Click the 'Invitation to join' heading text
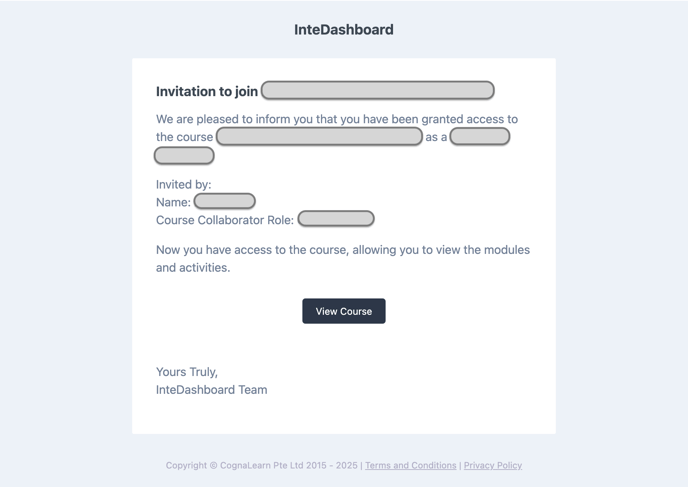 (x=207, y=91)
